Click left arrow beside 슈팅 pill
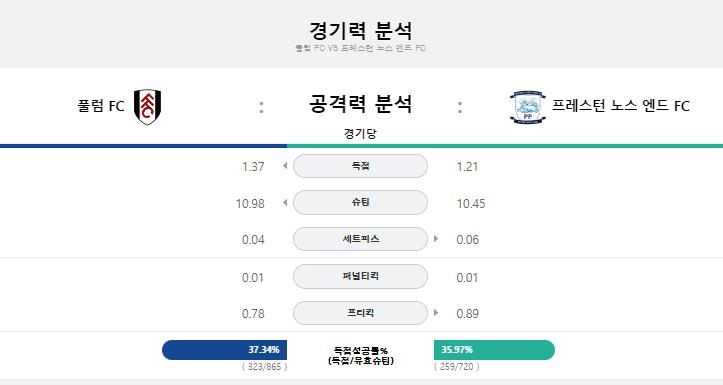 tap(285, 202)
